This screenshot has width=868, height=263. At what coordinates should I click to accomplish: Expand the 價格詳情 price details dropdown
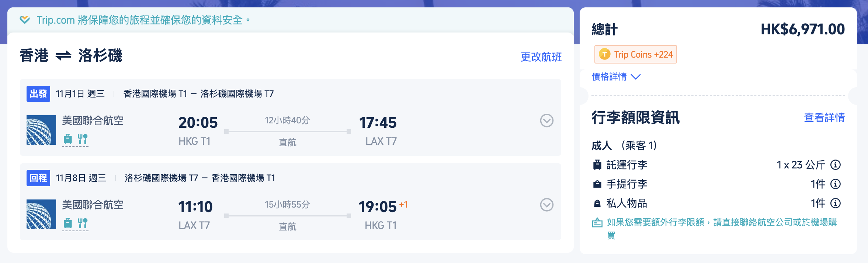coord(616,77)
